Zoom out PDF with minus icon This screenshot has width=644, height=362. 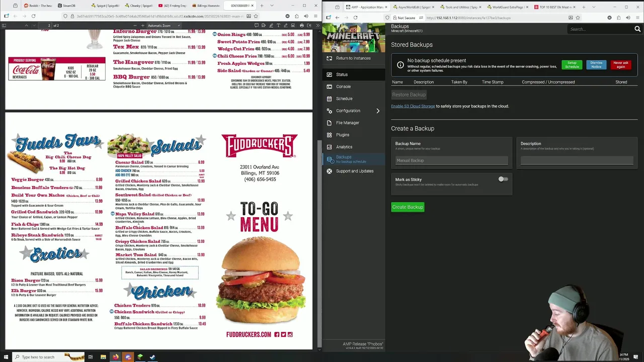(136, 25)
